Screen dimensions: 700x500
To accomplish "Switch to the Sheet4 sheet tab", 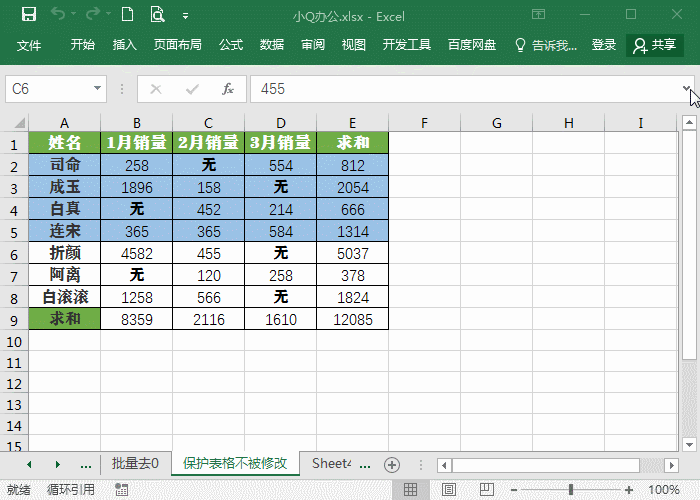I will (331, 463).
